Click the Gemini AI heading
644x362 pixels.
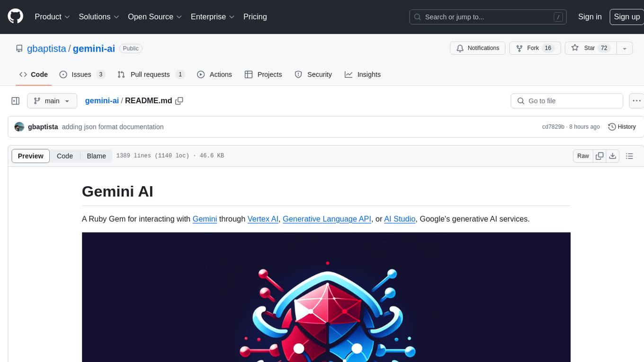pos(117,191)
